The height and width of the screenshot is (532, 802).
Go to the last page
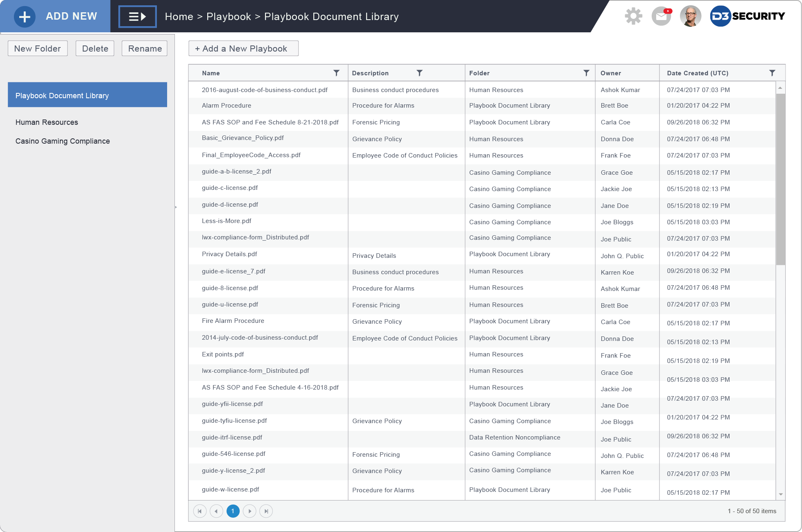pyautogui.click(x=266, y=511)
